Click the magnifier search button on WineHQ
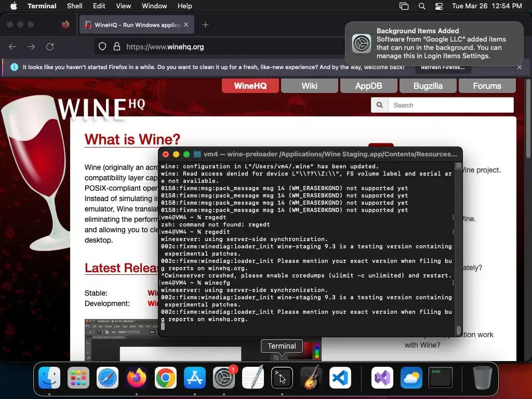Image resolution: width=532 pixels, height=399 pixels. pos(380,105)
